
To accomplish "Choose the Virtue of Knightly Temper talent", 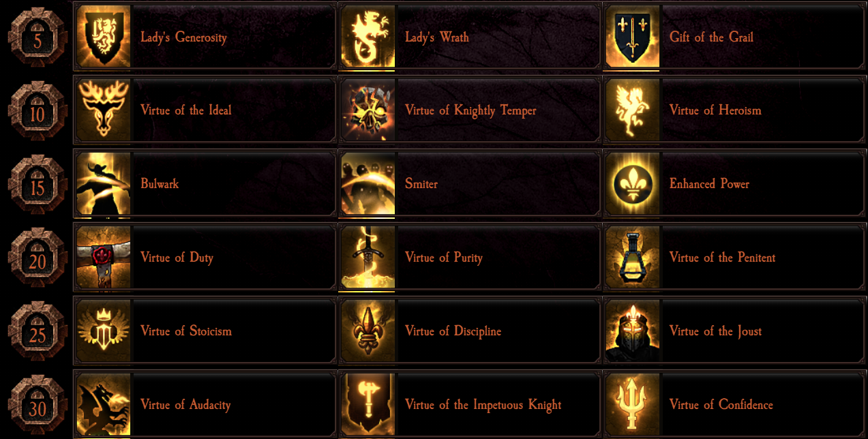I will [470, 110].
